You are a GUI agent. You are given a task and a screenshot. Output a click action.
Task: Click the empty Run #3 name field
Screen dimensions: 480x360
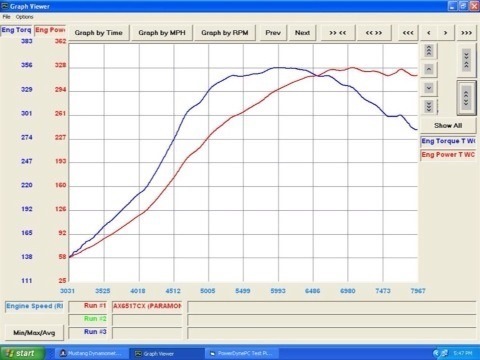pyautogui.click(x=147, y=333)
